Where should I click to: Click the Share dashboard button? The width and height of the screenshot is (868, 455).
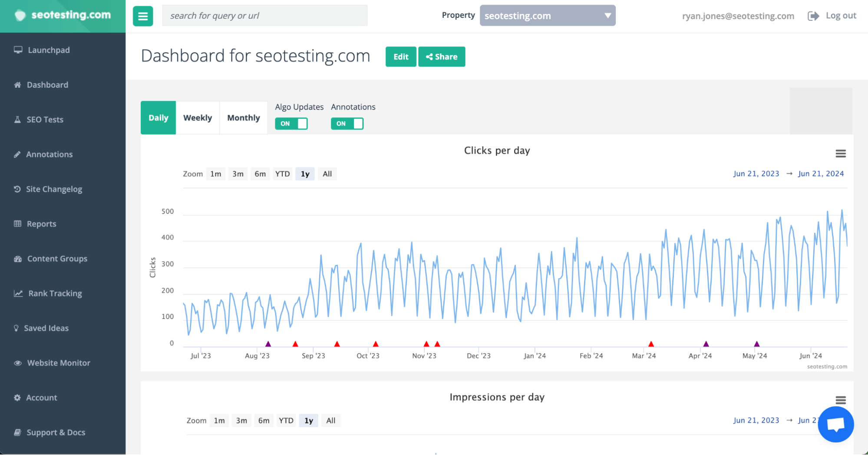[442, 56]
